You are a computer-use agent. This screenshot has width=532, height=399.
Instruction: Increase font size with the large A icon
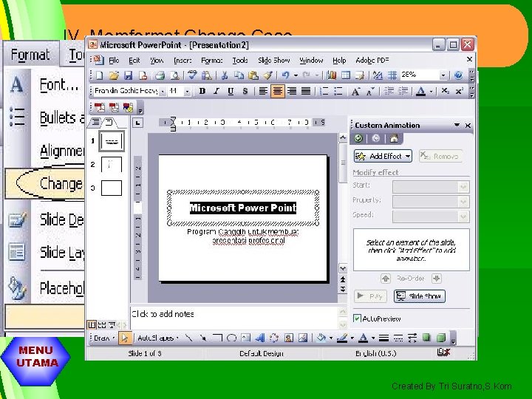click(x=355, y=91)
